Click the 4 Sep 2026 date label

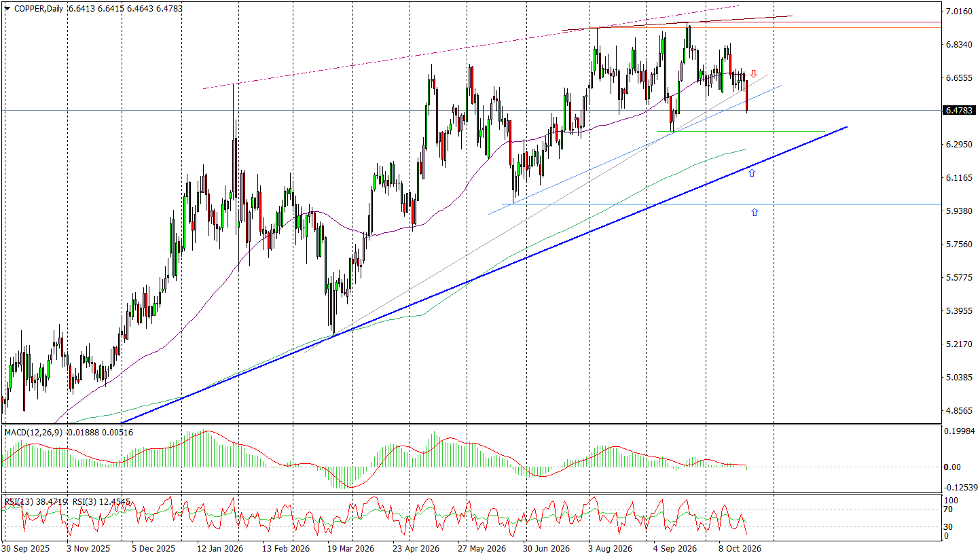[x=675, y=548]
